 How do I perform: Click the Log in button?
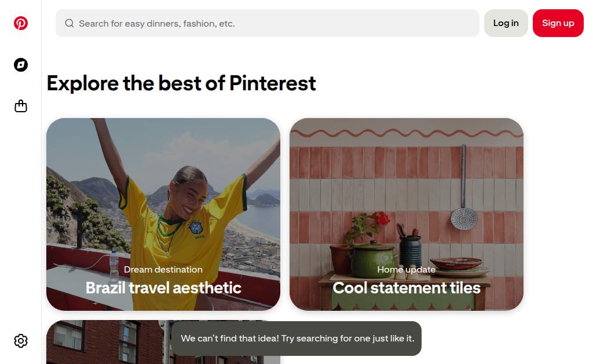point(506,23)
